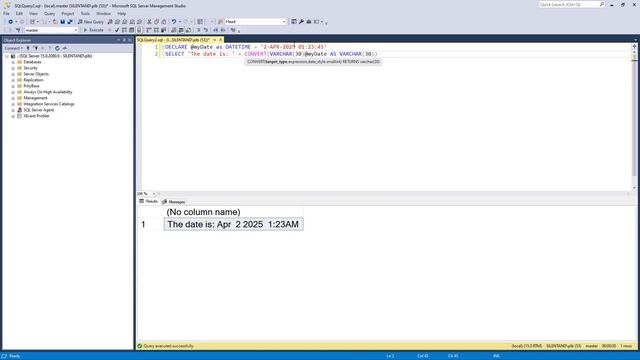
Task: Select the Databases folder in Object Explorer
Action: click(x=32, y=62)
